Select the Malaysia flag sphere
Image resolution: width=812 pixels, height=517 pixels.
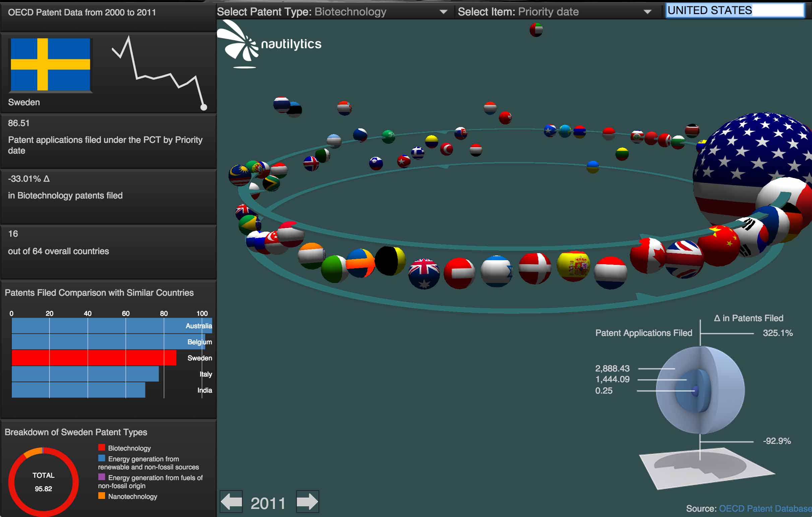tap(239, 175)
